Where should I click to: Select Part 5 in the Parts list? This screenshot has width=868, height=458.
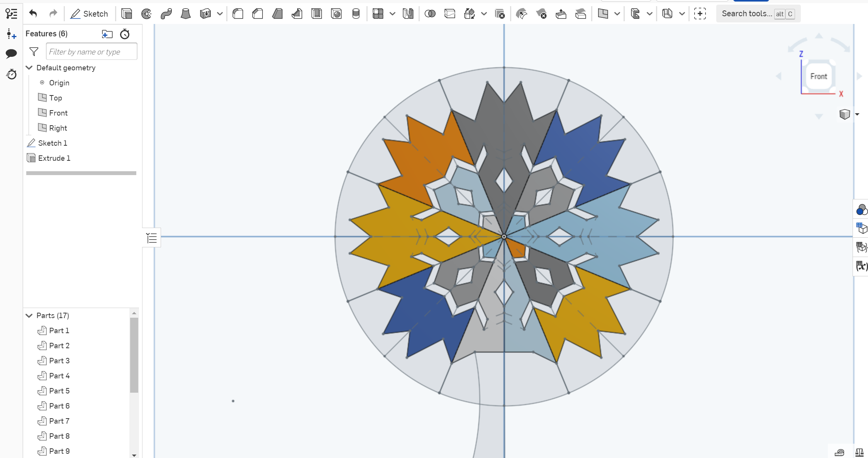[59, 391]
